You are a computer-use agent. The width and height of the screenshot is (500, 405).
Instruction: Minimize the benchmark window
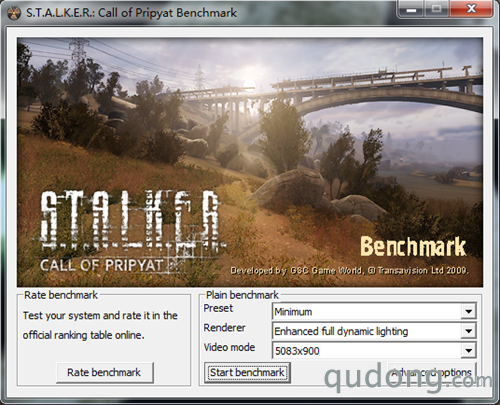[x=411, y=9]
